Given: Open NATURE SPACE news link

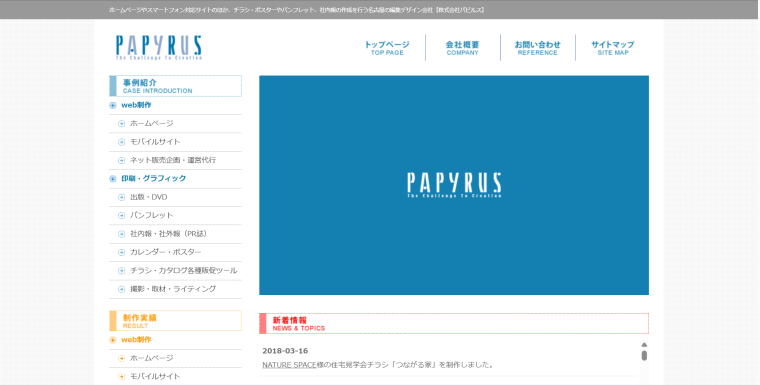Looking at the screenshot, I should pos(289,365).
